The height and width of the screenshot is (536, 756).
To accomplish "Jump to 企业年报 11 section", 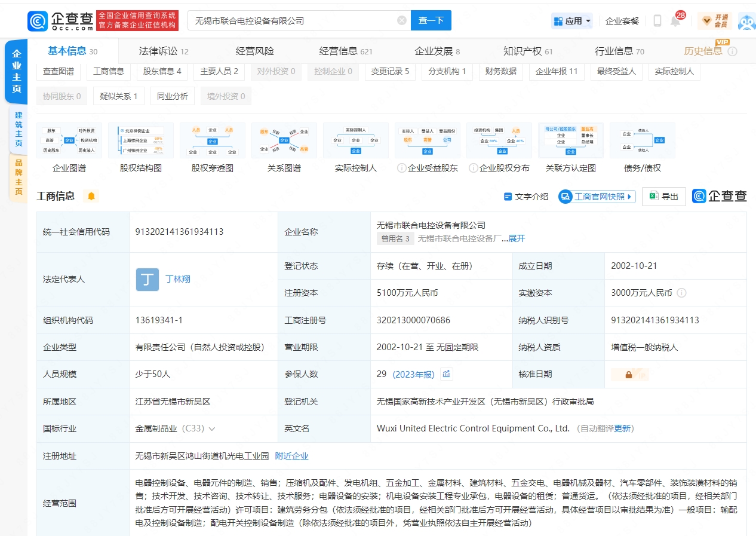I will click(x=557, y=71).
